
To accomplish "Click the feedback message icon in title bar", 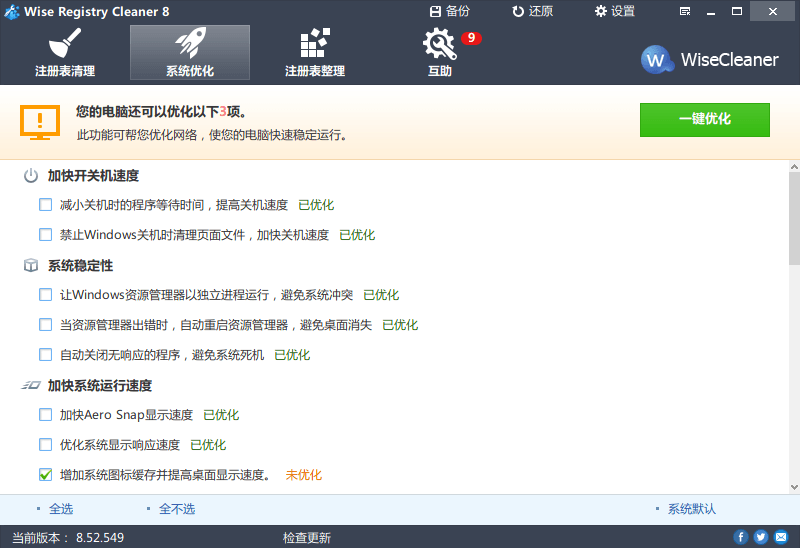I will pyautogui.click(x=685, y=11).
